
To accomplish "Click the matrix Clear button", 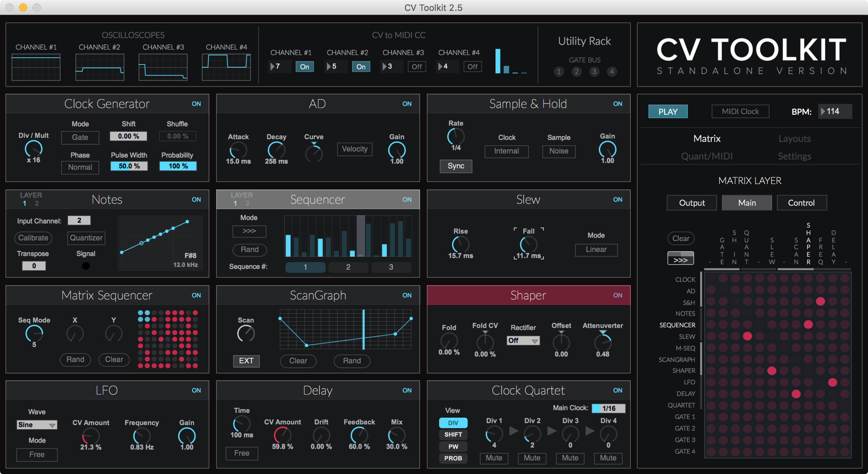I will 681,238.
